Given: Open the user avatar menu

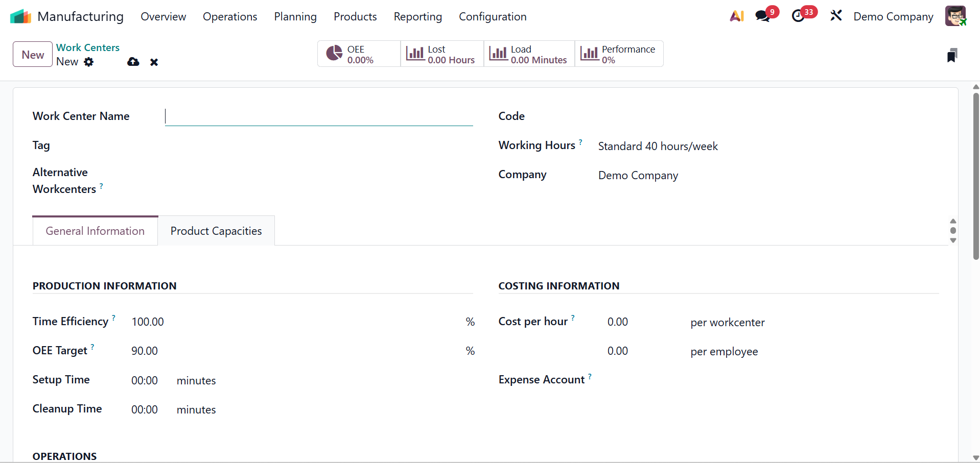Looking at the screenshot, I should point(955,16).
